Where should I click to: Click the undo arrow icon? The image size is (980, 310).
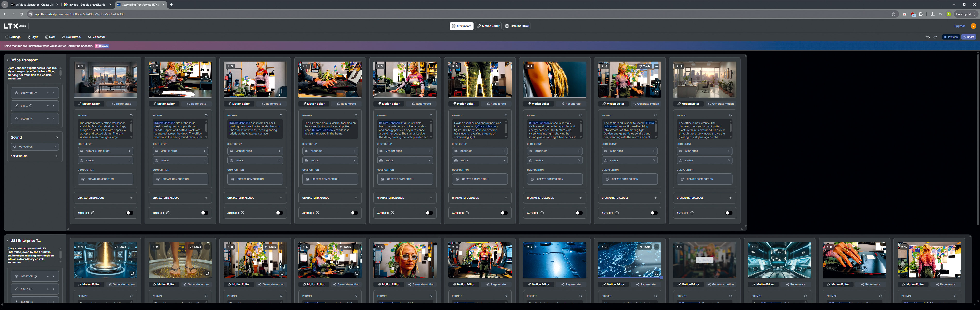928,37
